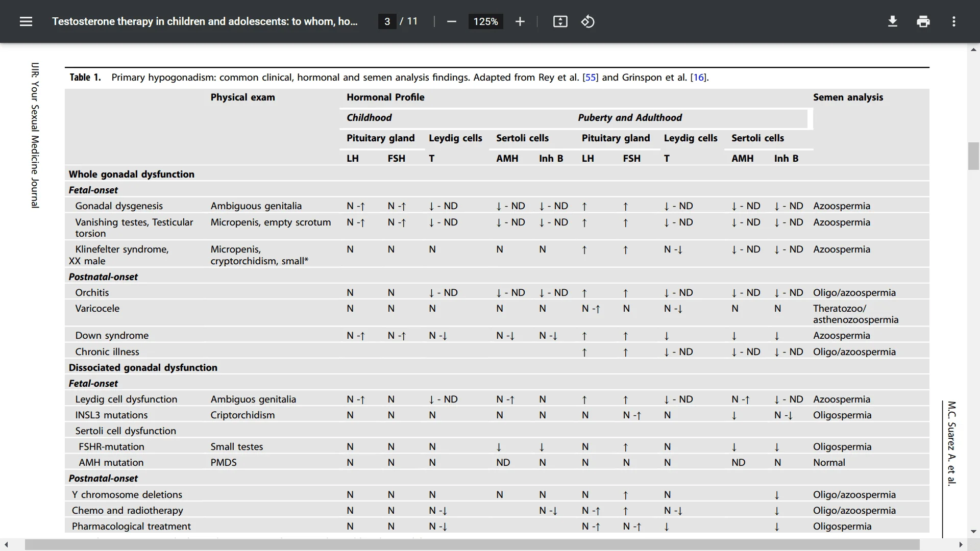Image resolution: width=980 pixels, height=551 pixels.
Task: Click the 'Klinefelter syndrome' row label
Action: point(122,249)
